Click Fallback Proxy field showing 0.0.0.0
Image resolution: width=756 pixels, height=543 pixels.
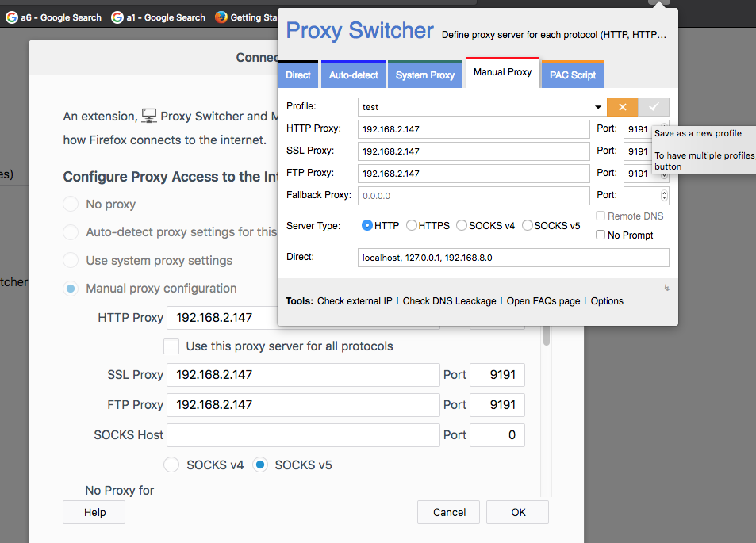point(474,196)
